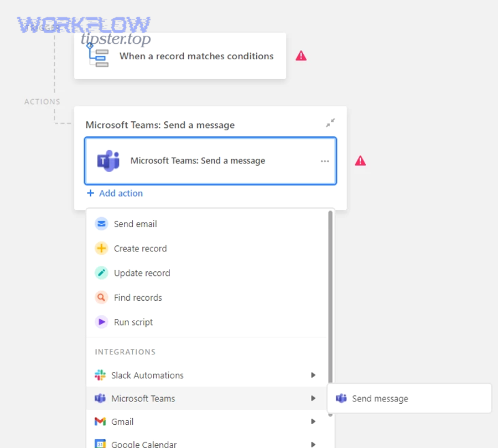Click the Teams action red warning triangle
This screenshot has width=498, height=448.
click(x=360, y=161)
